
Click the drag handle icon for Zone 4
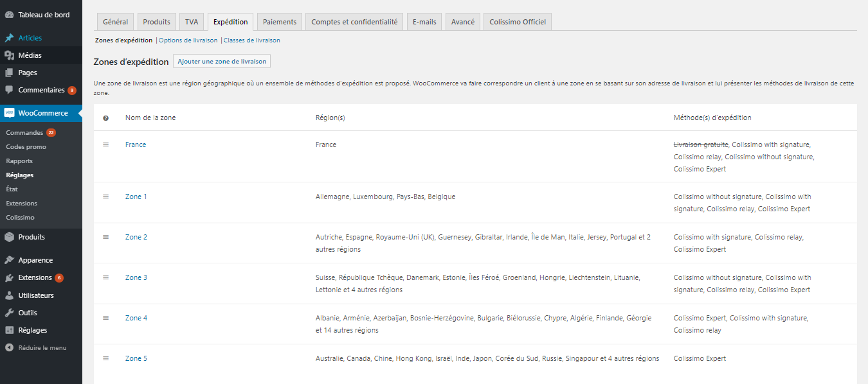pyautogui.click(x=106, y=318)
